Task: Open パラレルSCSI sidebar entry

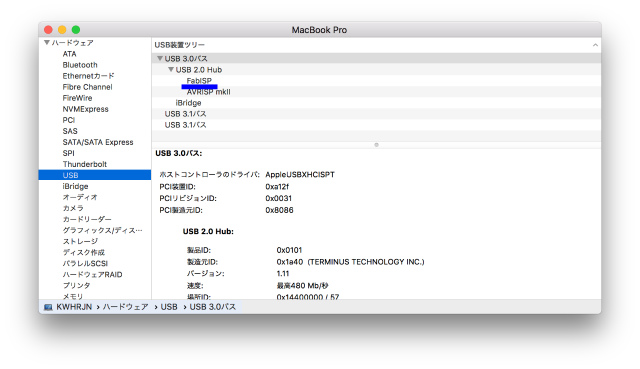Action: point(85,263)
